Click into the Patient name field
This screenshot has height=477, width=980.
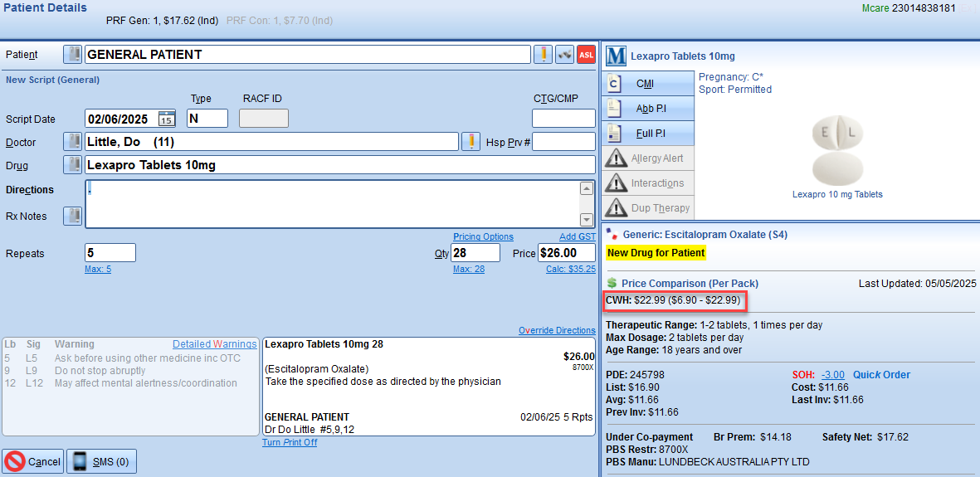tap(308, 55)
